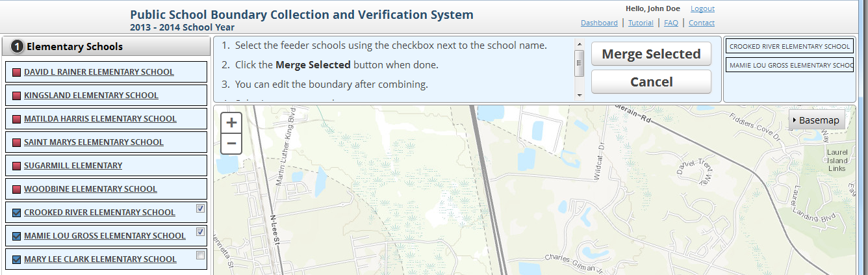This screenshot has width=868, height=275.
Task: Click the red square beside Sugarmill Elementary
Action: point(17,166)
